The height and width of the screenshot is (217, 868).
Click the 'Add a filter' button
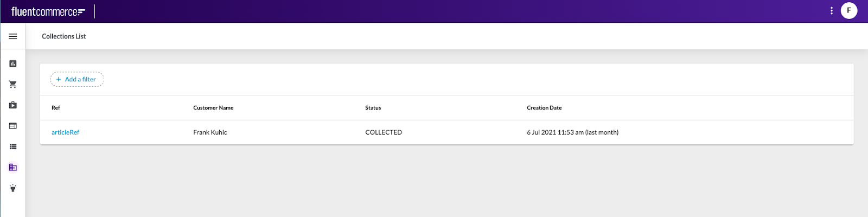pyautogui.click(x=77, y=79)
